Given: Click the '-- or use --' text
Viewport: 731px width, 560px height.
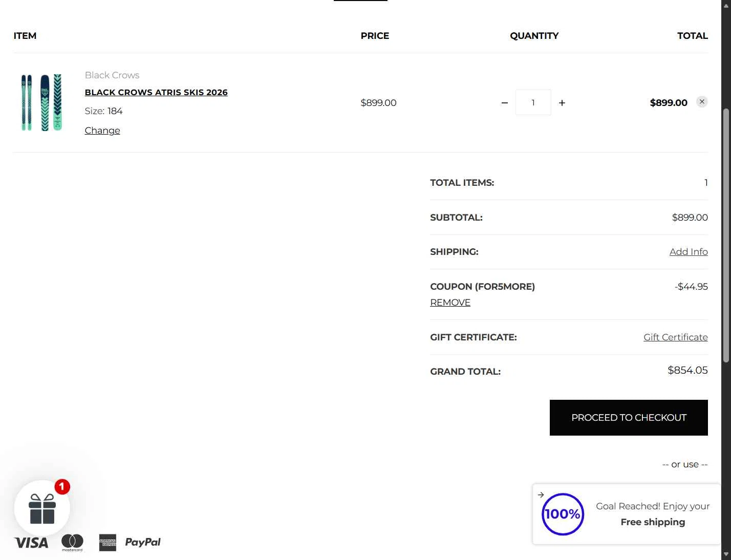Looking at the screenshot, I should coord(685,464).
